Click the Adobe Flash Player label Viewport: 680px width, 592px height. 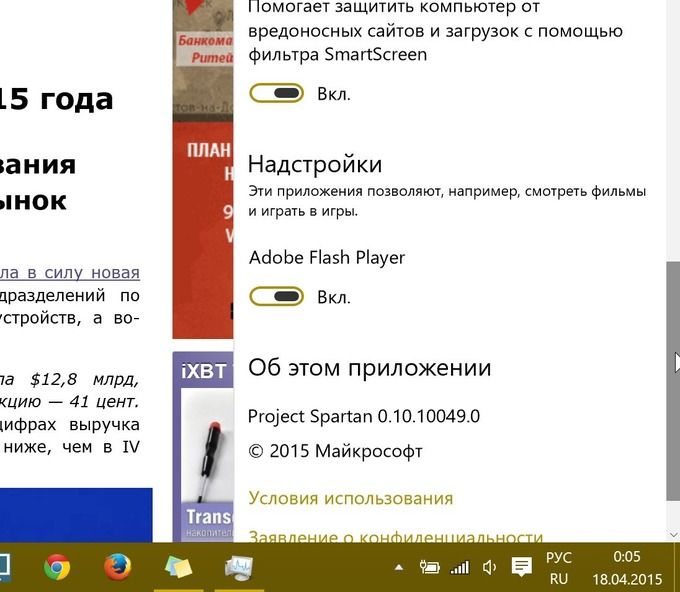327,258
